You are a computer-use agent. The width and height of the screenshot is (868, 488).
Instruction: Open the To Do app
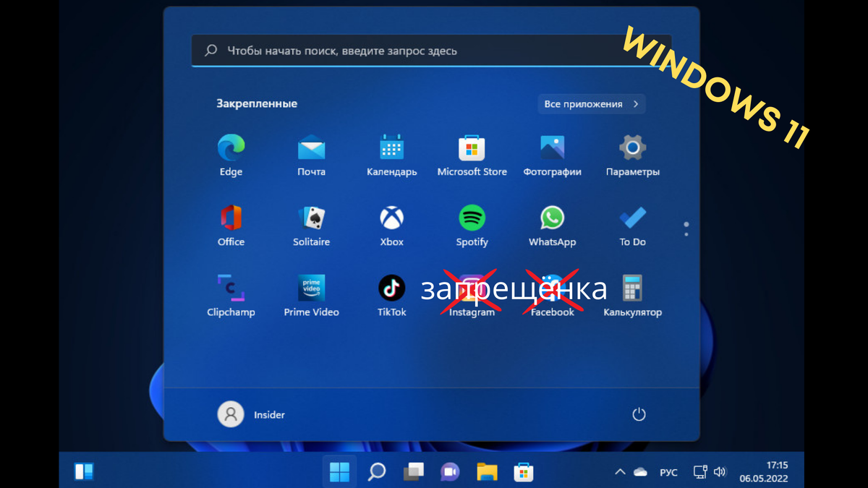tap(632, 226)
